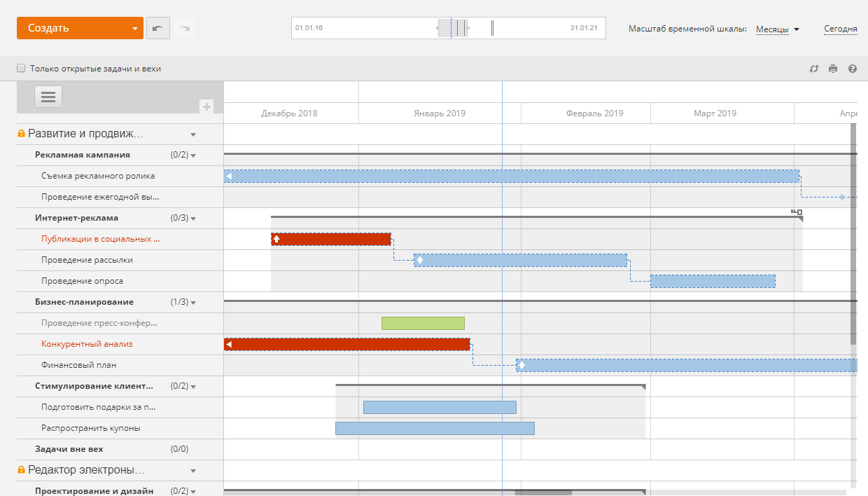Select task Проведение рассылки

(x=87, y=260)
